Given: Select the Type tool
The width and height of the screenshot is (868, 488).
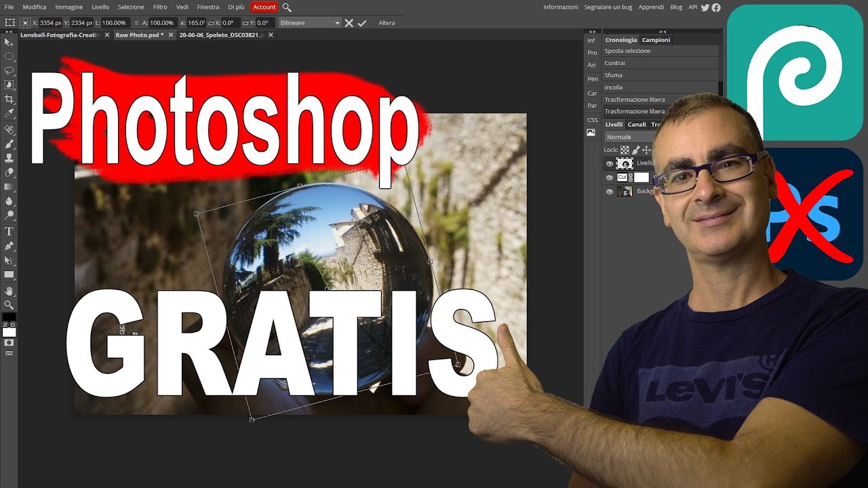Looking at the screenshot, I should coord(9,231).
